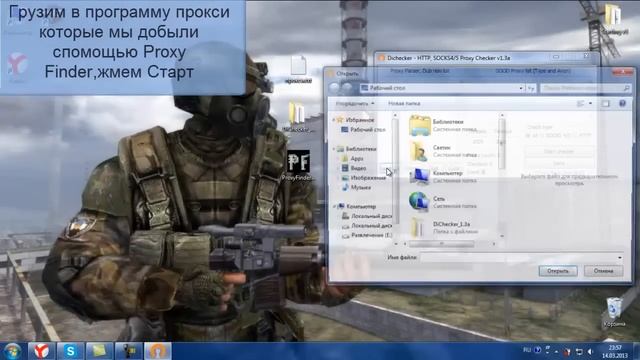
Task: Click the refresh button next to address bar
Action: coord(531,88)
